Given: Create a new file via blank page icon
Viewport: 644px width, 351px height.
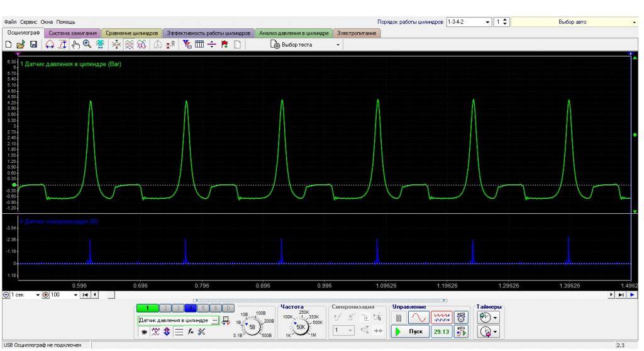Looking at the screenshot, I should coord(8,45).
